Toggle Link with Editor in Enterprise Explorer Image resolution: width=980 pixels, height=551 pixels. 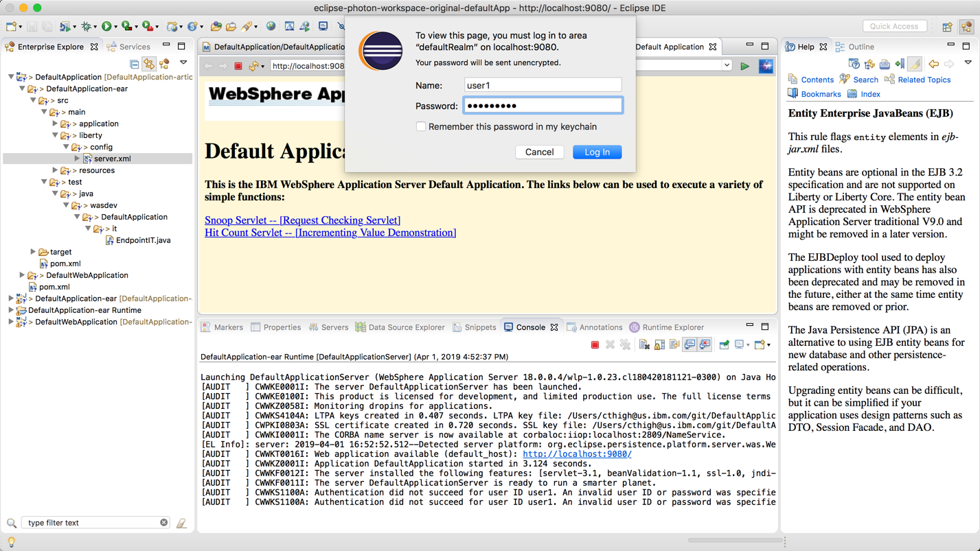click(x=149, y=64)
